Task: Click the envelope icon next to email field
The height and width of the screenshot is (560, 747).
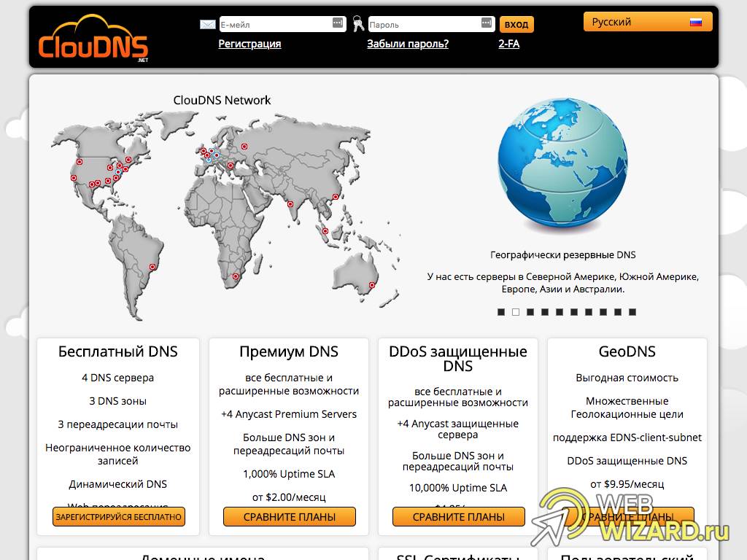Action: click(206, 23)
